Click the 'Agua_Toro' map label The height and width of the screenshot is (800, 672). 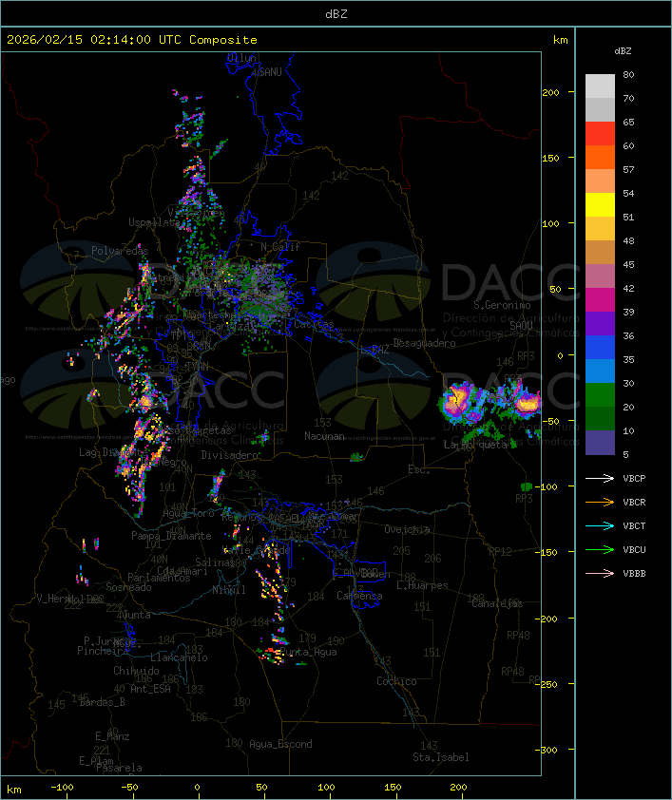click(x=188, y=513)
